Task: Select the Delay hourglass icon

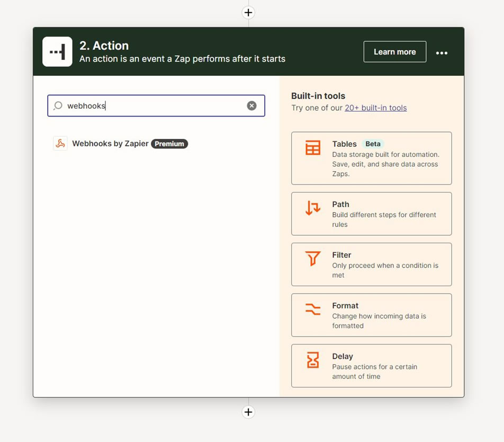Action: tap(313, 360)
